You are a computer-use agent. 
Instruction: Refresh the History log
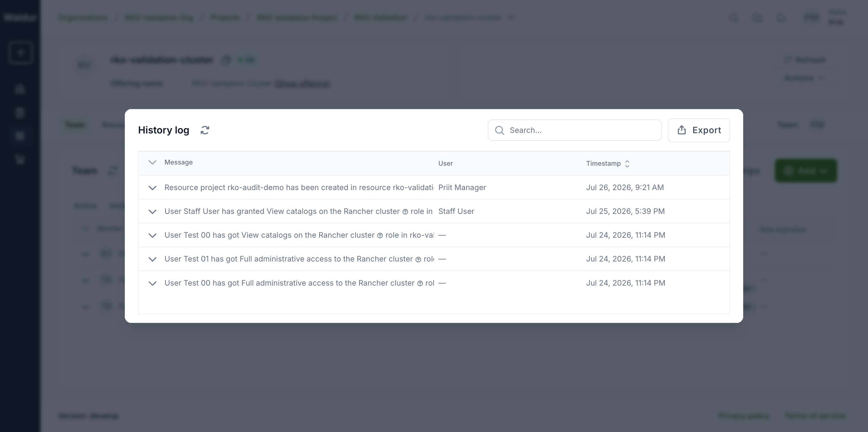205,130
